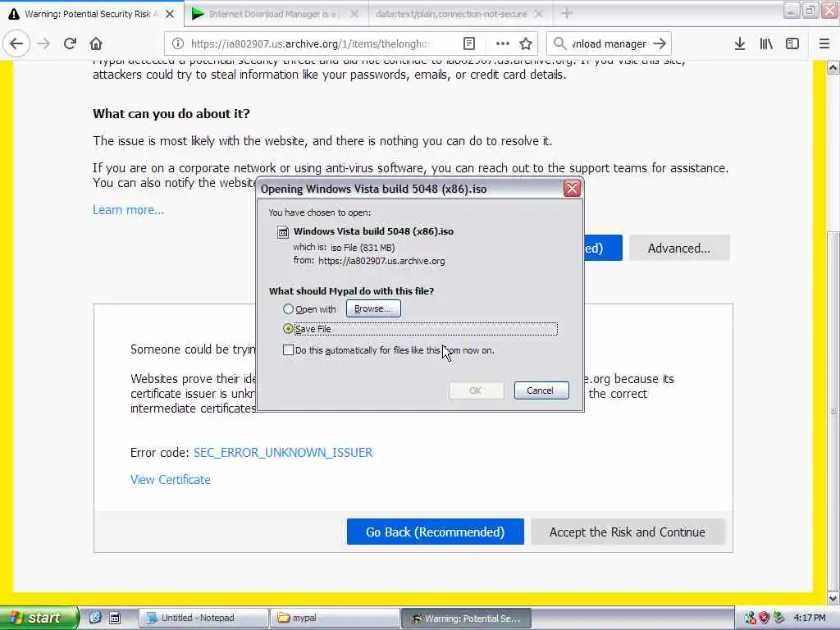Click the first system tray icon
Viewport: 840px width, 630px height.
[750, 618]
